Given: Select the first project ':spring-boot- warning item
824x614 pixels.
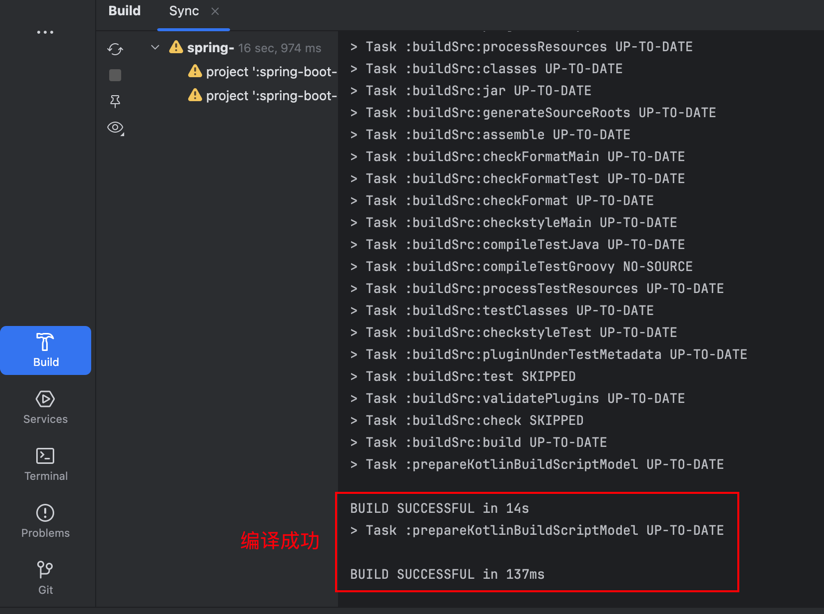Looking at the screenshot, I should click(270, 72).
